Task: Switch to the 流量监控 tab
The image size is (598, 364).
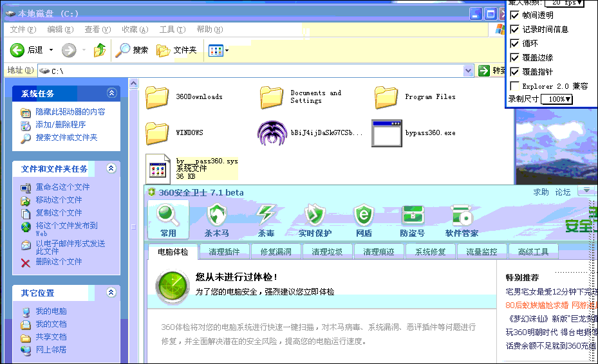Action: coord(481,251)
